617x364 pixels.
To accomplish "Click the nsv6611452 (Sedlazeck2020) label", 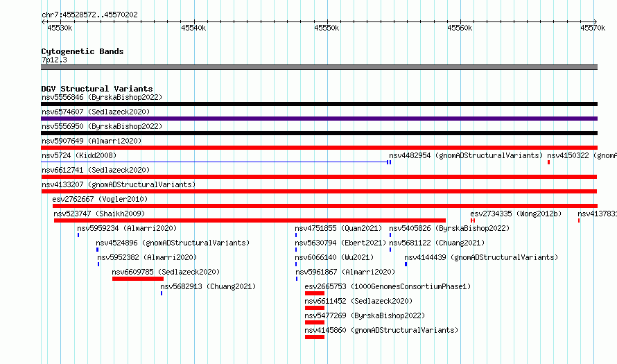I will point(358,301).
